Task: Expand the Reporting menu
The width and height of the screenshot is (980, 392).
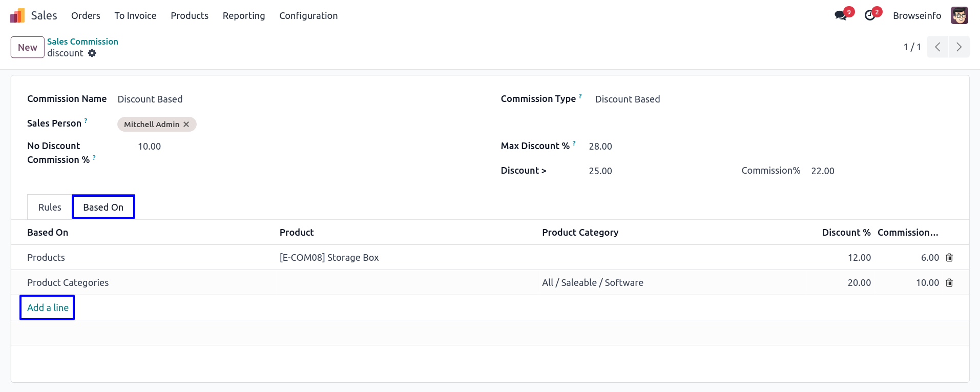Action: click(244, 16)
